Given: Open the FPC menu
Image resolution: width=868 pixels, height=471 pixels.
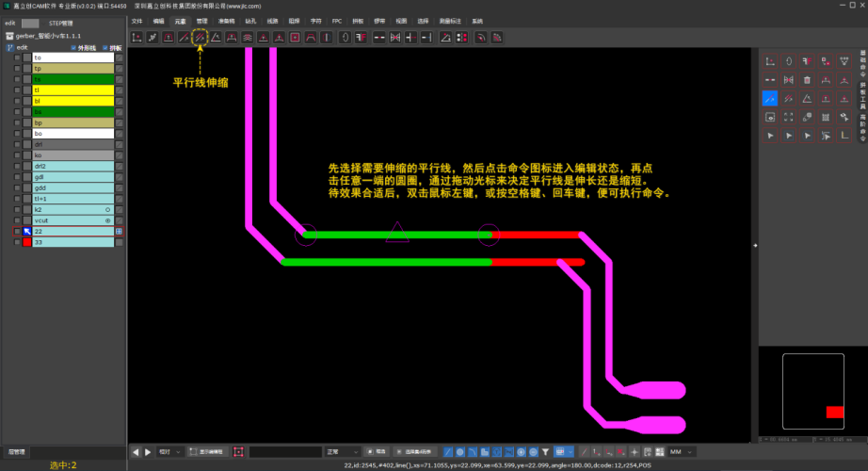Looking at the screenshot, I should click(337, 21).
